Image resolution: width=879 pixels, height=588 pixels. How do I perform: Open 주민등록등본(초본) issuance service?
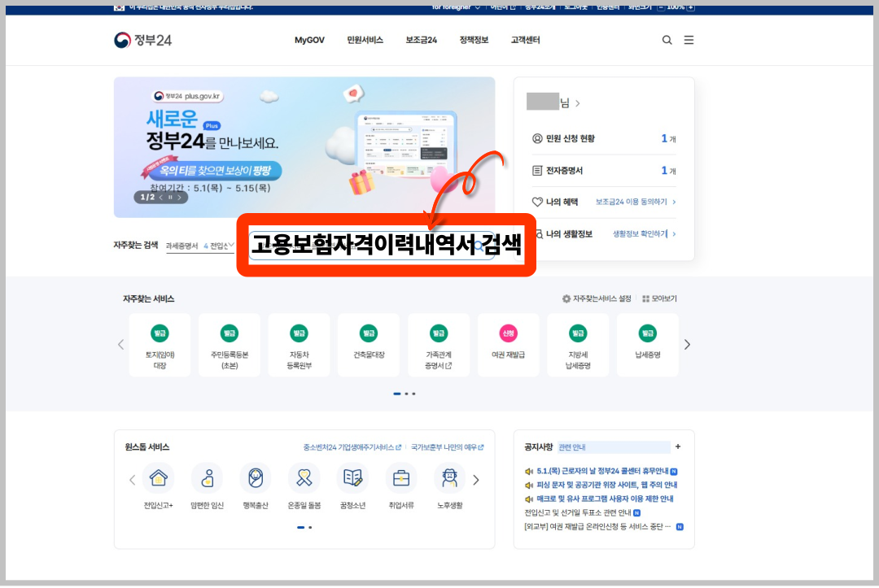tap(230, 345)
